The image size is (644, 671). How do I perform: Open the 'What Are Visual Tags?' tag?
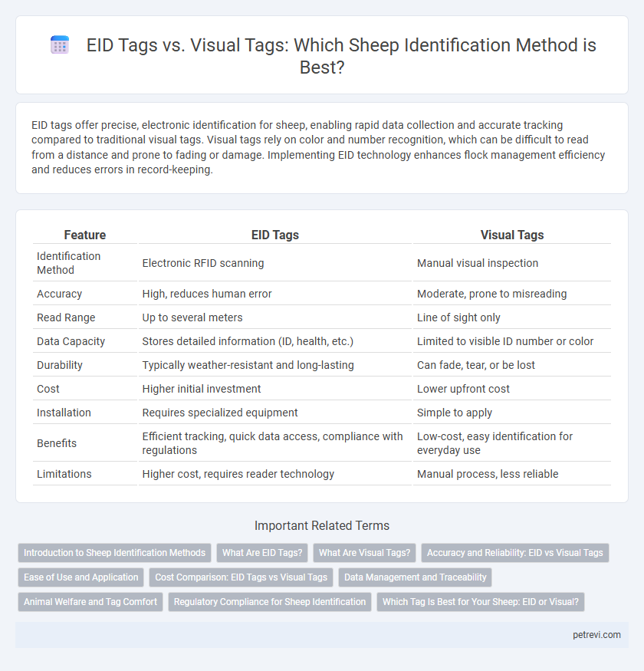coord(365,553)
